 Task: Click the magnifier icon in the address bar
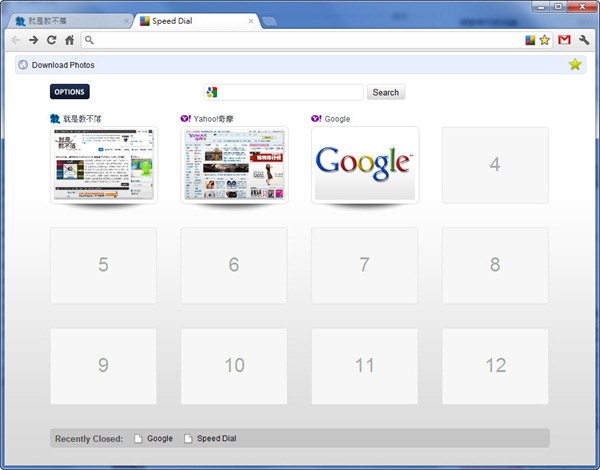[x=89, y=40]
